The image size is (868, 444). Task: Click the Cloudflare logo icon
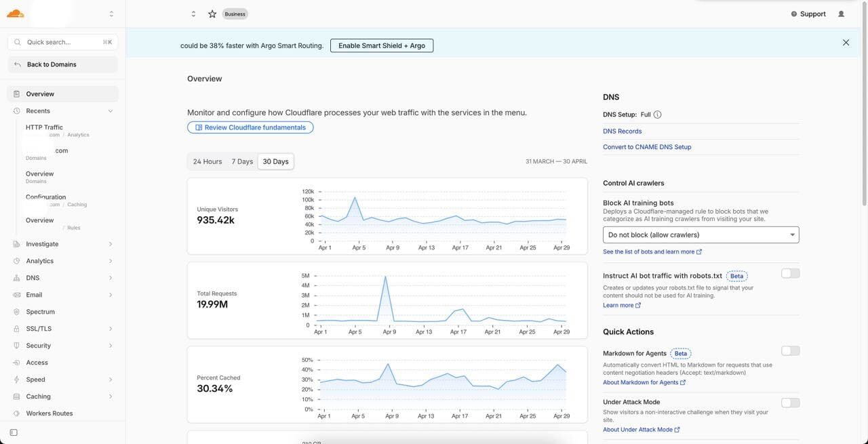(x=15, y=14)
